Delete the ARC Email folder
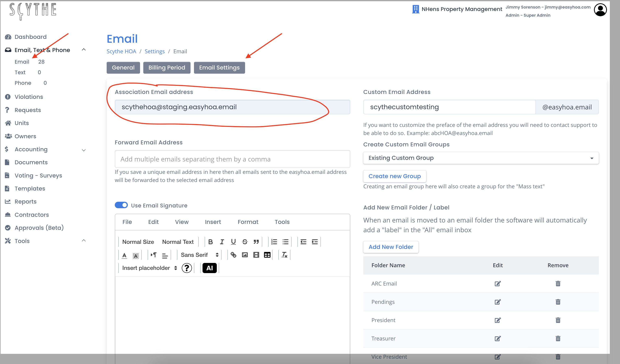This screenshot has height=364, width=620. [x=558, y=284]
